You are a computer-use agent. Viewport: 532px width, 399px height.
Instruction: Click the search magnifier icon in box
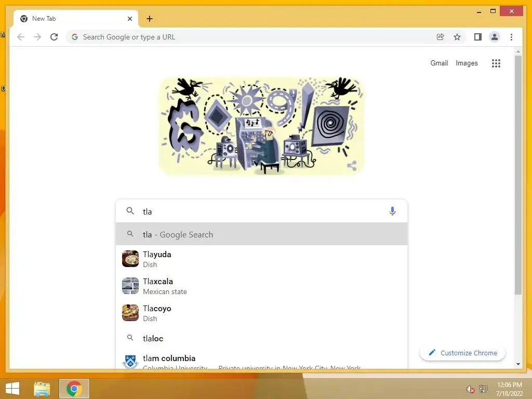130,211
